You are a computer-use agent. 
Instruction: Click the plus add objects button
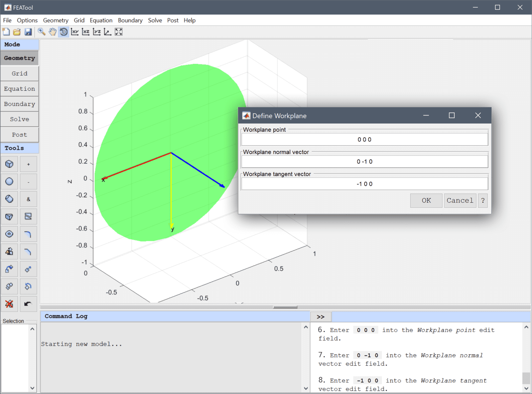tap(28, 164)
